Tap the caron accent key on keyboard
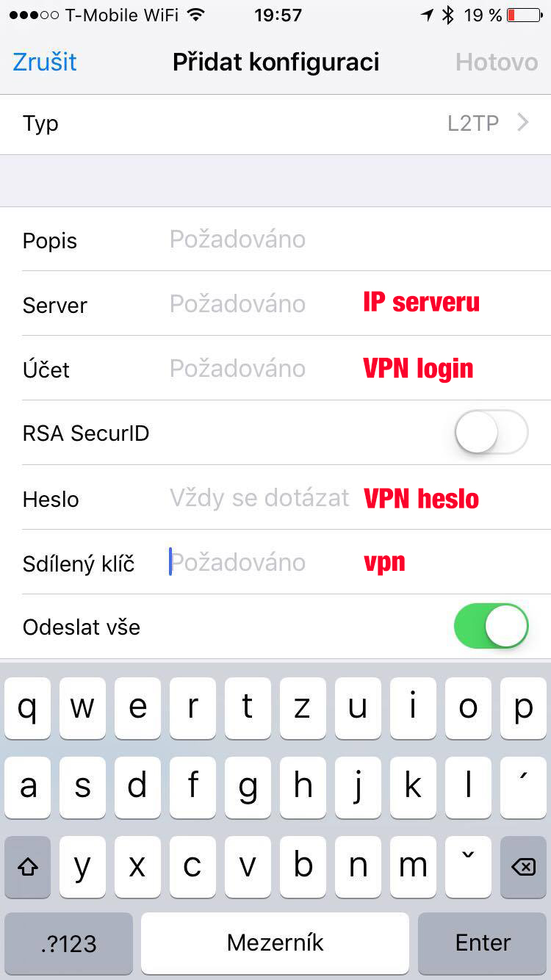 [x=468, y=867]
